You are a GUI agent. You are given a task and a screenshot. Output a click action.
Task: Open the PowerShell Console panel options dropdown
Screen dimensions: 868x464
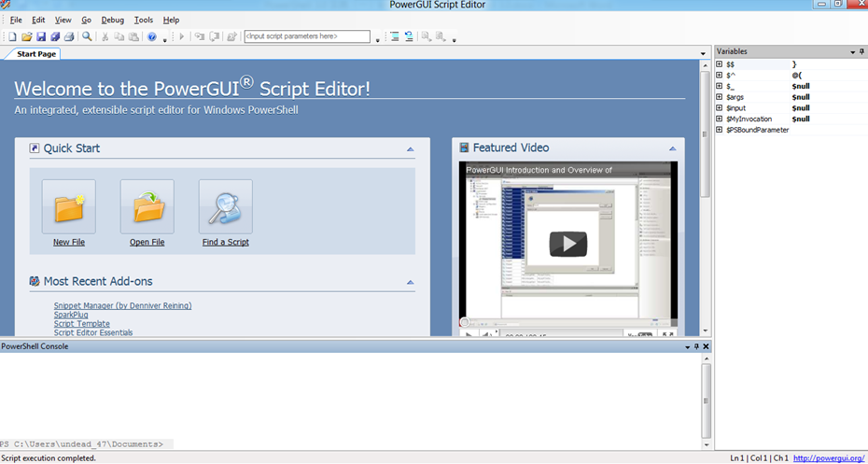tap(688, 347)
